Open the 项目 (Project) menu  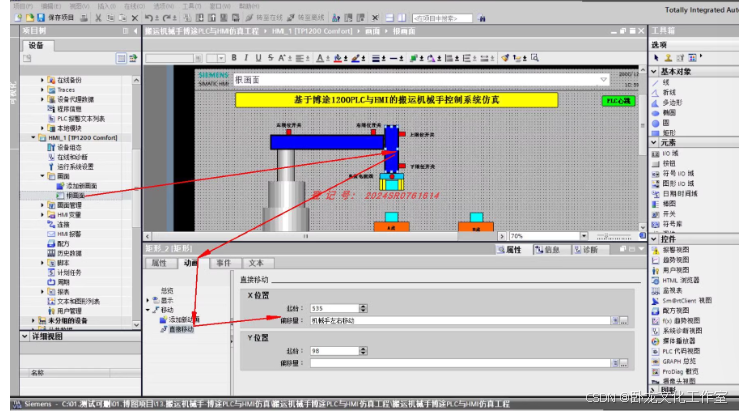click(x=23, y=6)
